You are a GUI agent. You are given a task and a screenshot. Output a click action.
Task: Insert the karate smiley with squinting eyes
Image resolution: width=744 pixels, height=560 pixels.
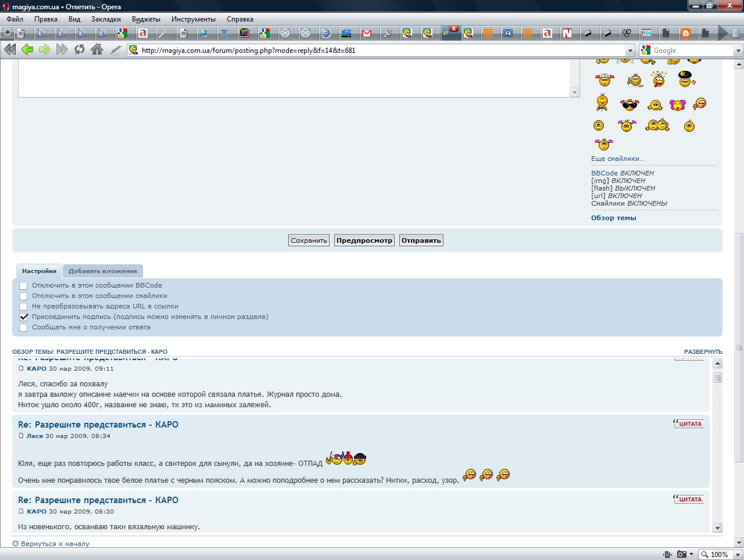pos(603,103)
